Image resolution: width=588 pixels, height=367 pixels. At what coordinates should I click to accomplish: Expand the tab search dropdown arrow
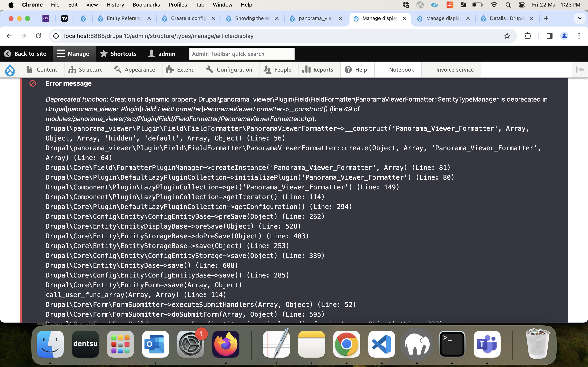[x=579, y=18]
